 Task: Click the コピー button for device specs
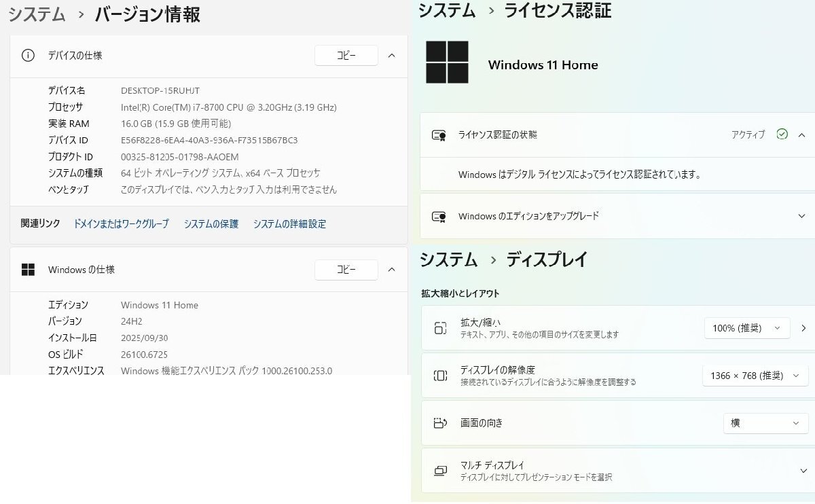(x=346, y=56)
